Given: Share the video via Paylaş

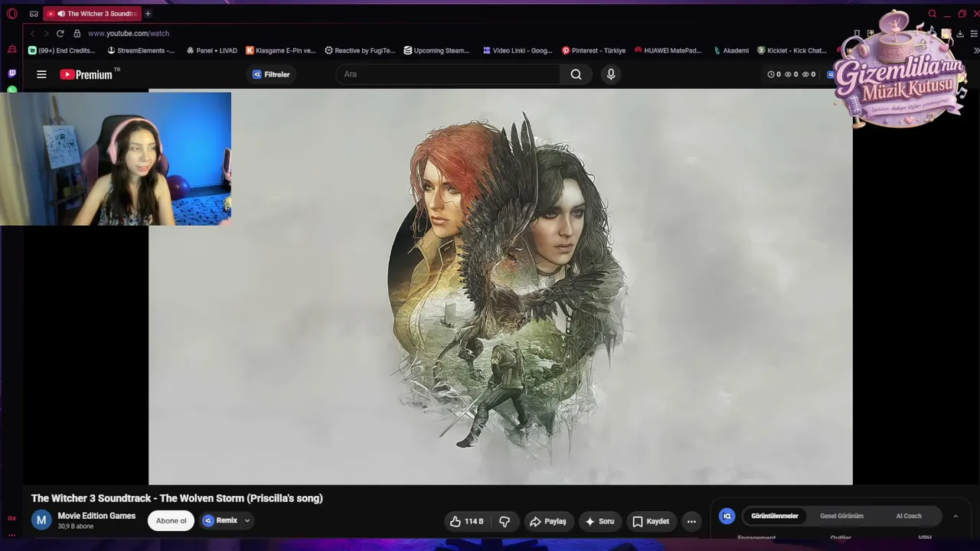Looking at the screenshot, I should (548, 521).
